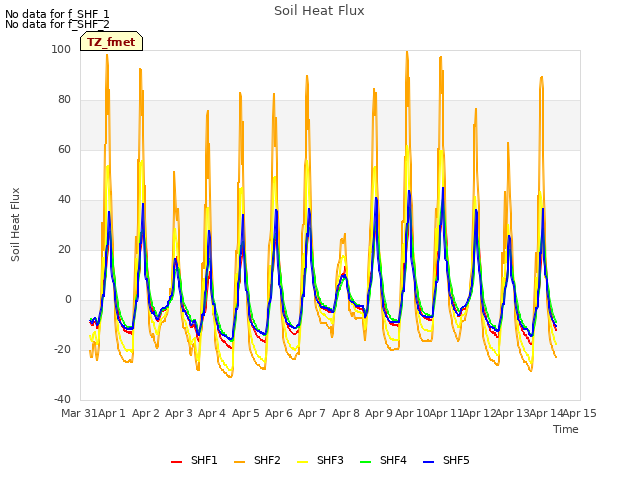Click the Apr 4 x-axis tick label
This screenshot has width=640, height=480.
(x=212, y=413)
